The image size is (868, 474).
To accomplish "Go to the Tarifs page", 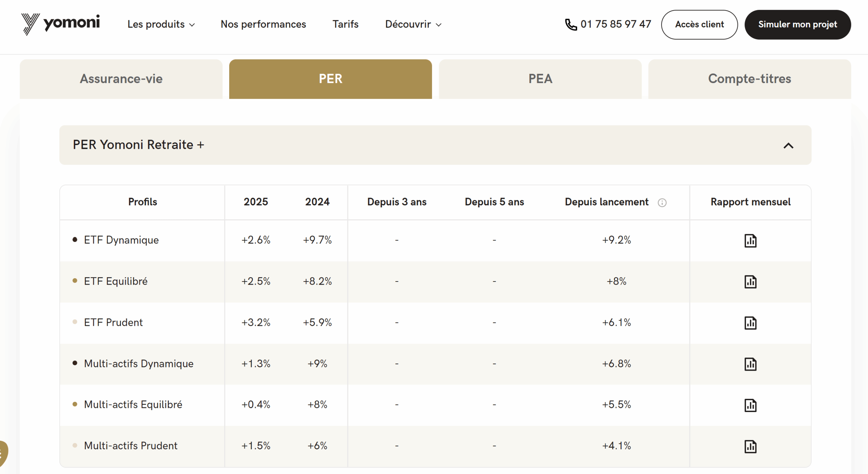I will 345,24.
